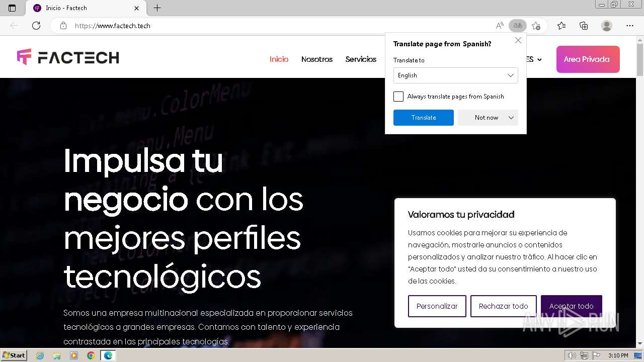Expand the Translate to English dropdown
Viewport: 644px width, 362px height.
pos(456,75)
